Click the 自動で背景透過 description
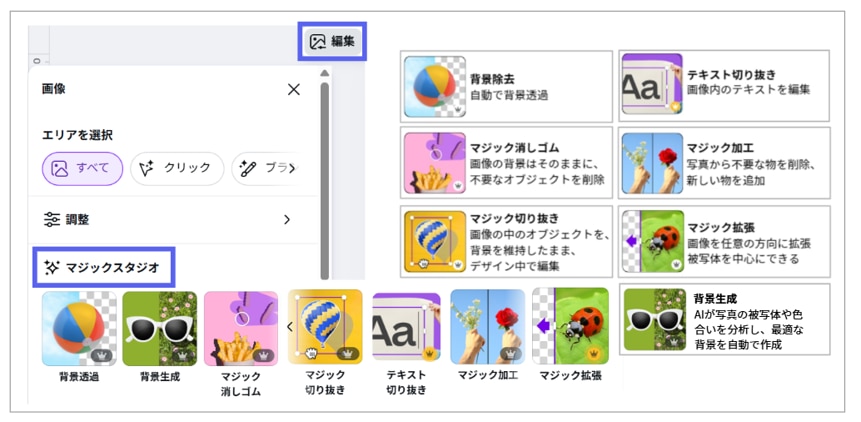The width and height of the screenshot is (861, 422). coord(509,95)
